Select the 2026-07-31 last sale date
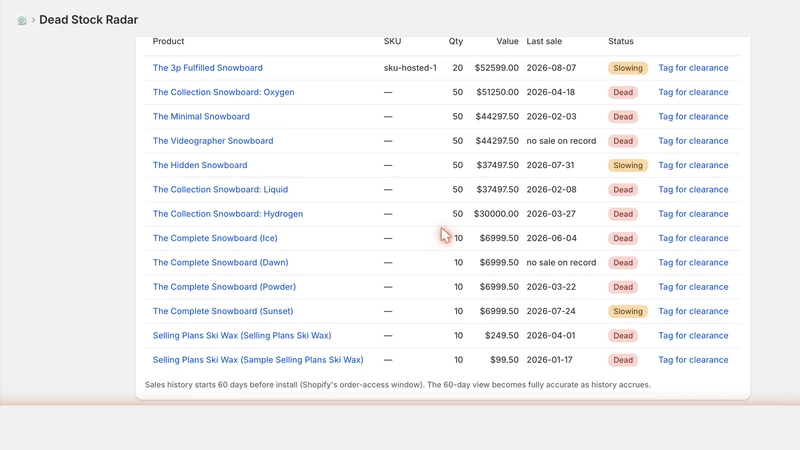The height and width of the screenshot is (450, 800). pyautogui.click(x=550, y=165)
